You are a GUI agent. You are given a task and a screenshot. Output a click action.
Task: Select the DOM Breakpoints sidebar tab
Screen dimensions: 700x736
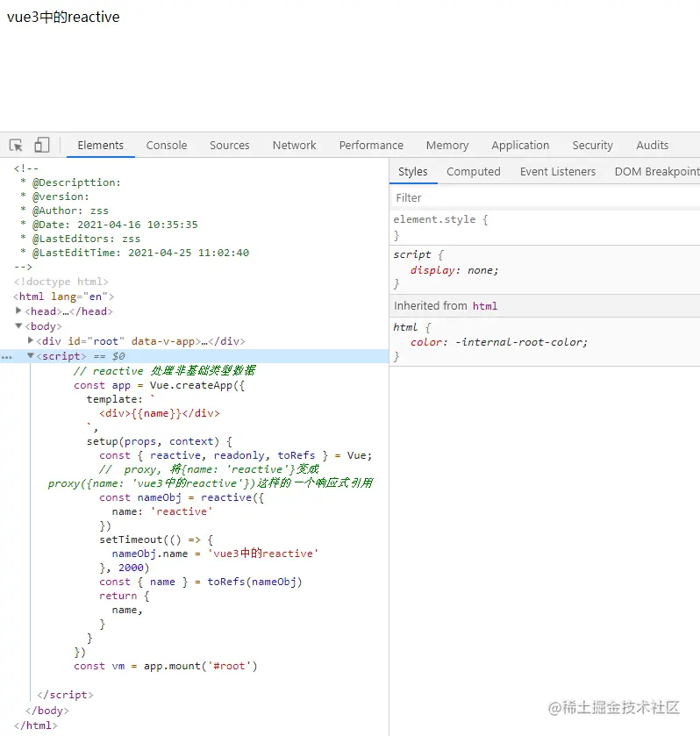click(657, 172)
